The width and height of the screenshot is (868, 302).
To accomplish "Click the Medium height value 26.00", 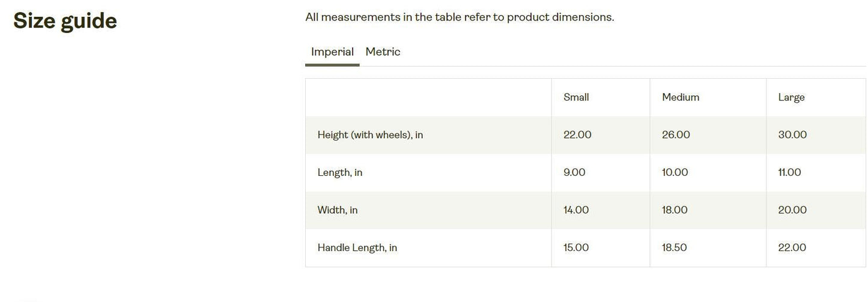I will tap(676, 135).
